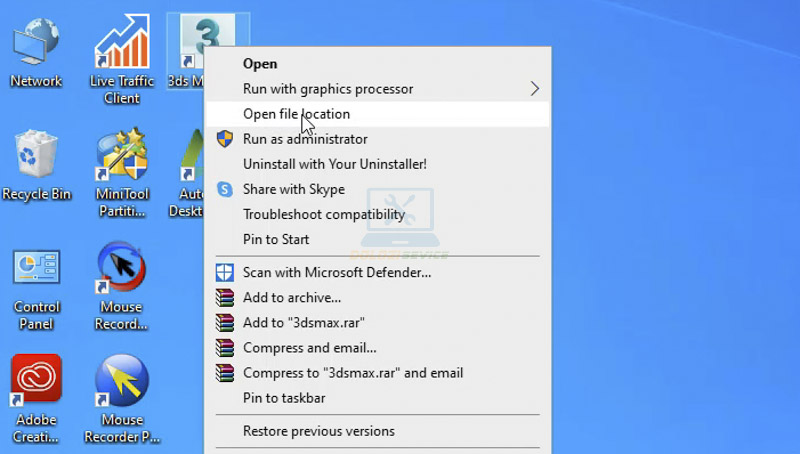The height and width of the screenshot is (454, 800).
Task: Select Add to "3dsmax.rar" option
Action: (303, 322)
